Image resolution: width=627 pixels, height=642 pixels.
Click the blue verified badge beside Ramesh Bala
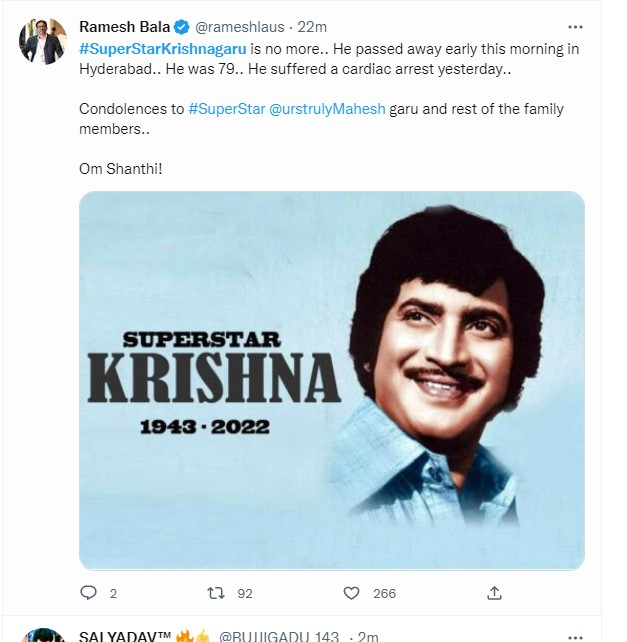tap(181, 25)
